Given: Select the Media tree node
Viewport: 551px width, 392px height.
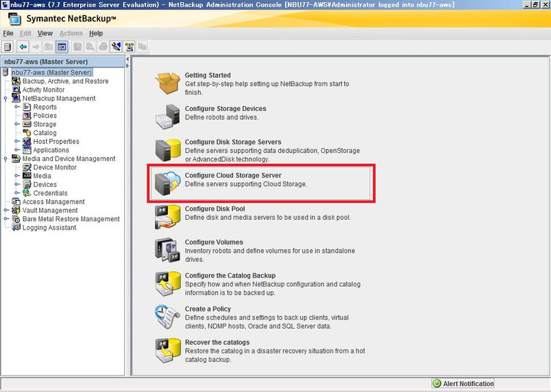Looking at the screenshot, I should [42, 176].
